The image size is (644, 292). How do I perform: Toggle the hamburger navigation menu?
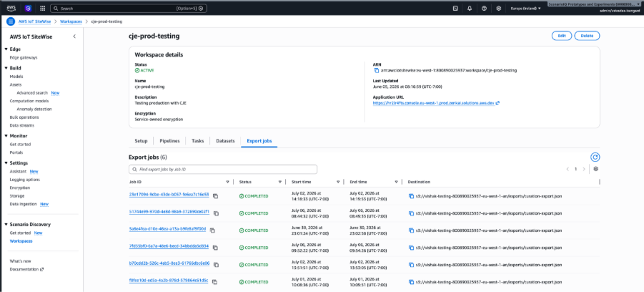[x=11, y=21]
